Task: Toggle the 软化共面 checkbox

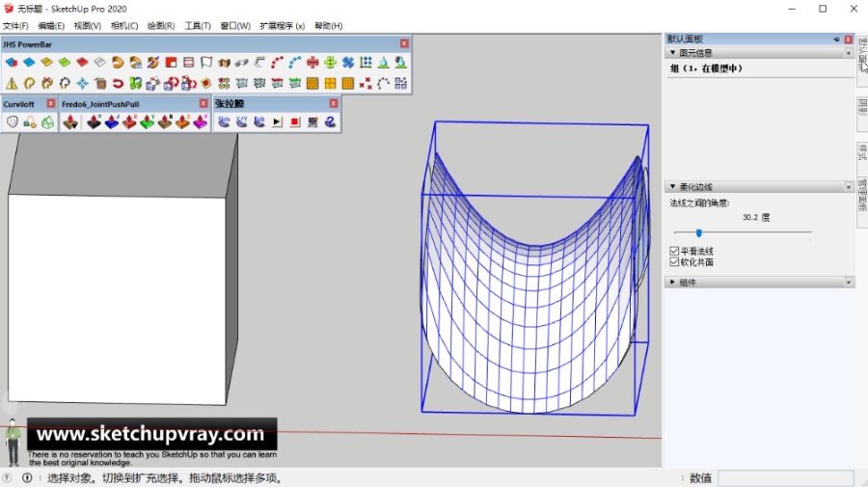Action: coord(674,261)
